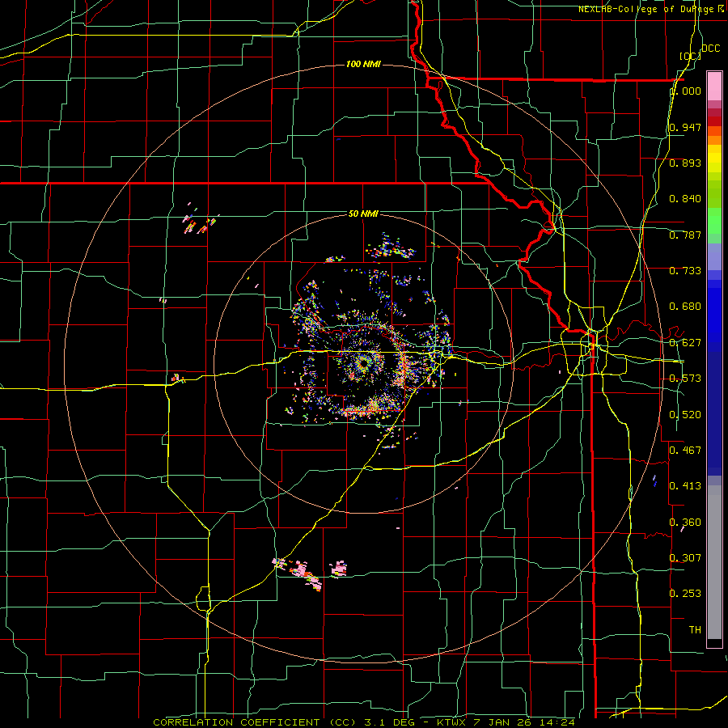Select the pink segment atop the color bar
The height and width of the screenshot is (728, 728).
coord(714,87)
